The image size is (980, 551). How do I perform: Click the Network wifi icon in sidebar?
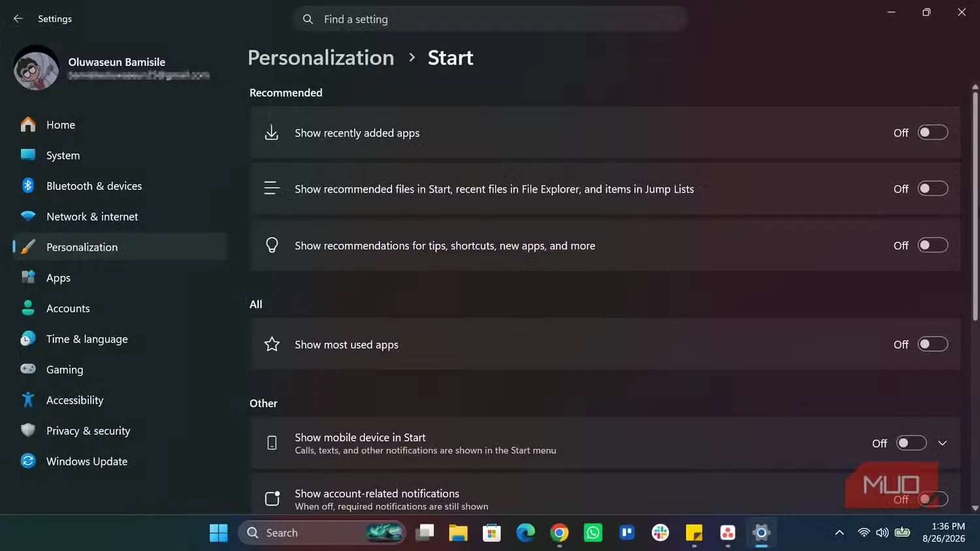28,216
